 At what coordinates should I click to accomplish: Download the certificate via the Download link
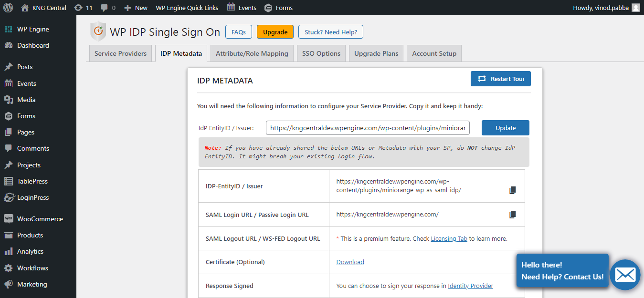tap(350, 262)
